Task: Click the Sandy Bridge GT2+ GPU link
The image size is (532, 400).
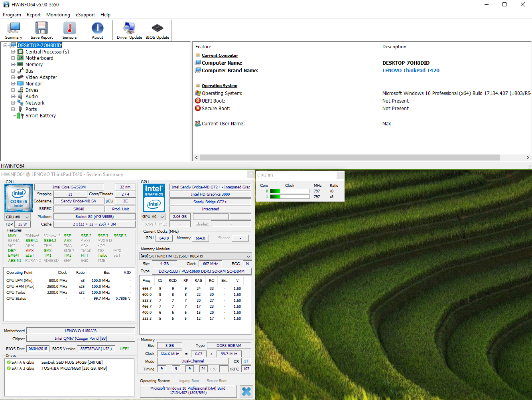Action: [210, 202]
